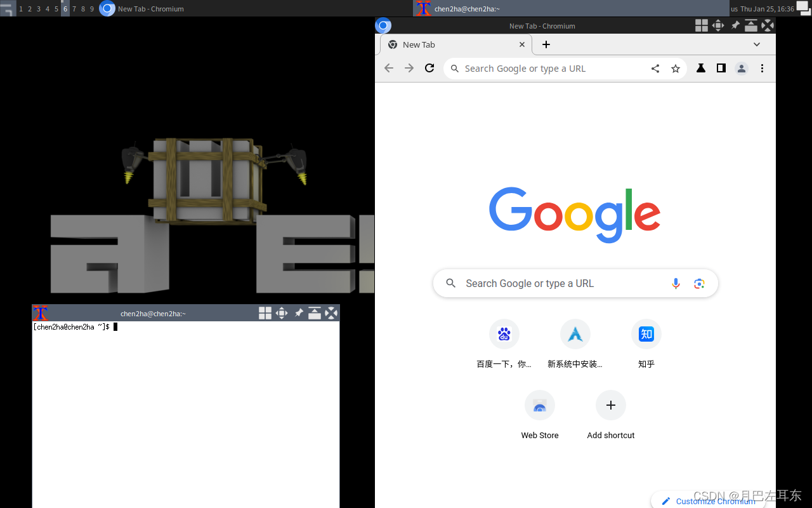Click the 'us' keyboard layout indicator
This screenshot has width=812, height=508.
pyautogui.click(x=734, y=9)
